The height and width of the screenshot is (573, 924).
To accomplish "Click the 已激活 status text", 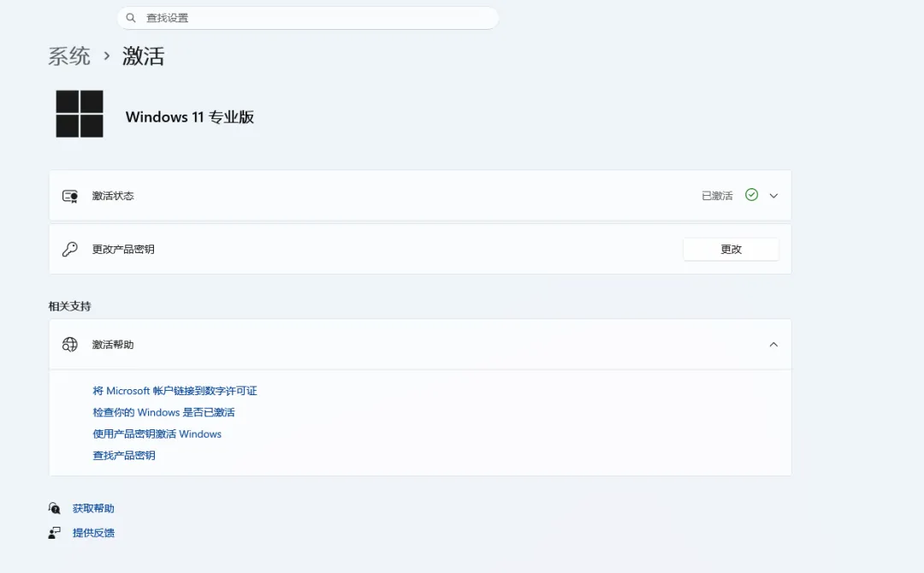I will coord(717,196).
